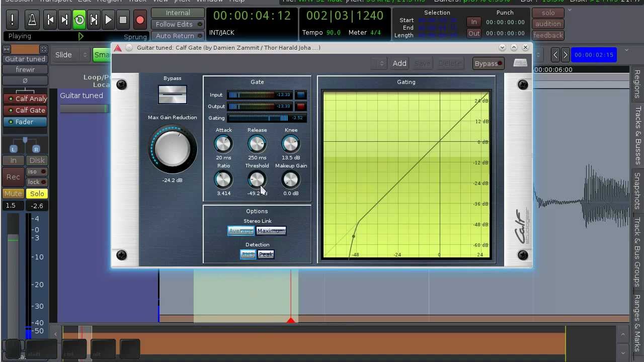The image size is (644, 362).
Task: Select the Calf Analyzer processor
Action: click(x=26, y=99)
